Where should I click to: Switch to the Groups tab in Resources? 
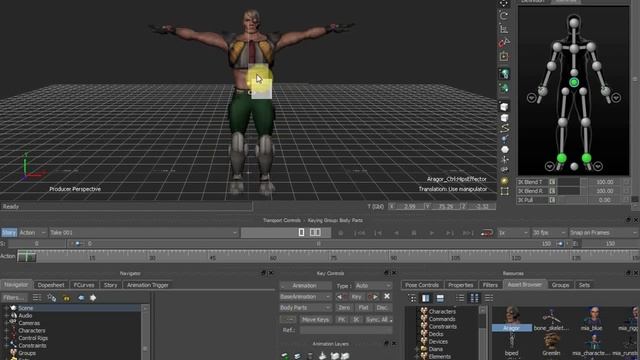560,285
